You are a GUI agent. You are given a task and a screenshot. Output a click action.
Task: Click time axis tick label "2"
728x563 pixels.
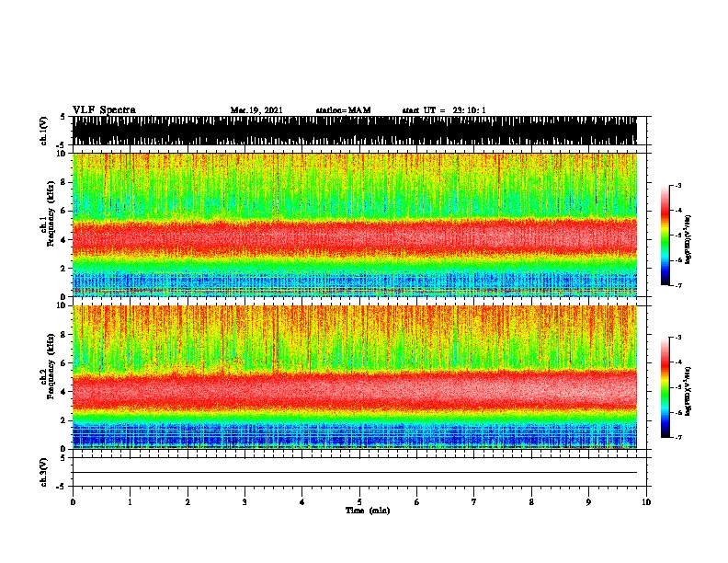188,502
